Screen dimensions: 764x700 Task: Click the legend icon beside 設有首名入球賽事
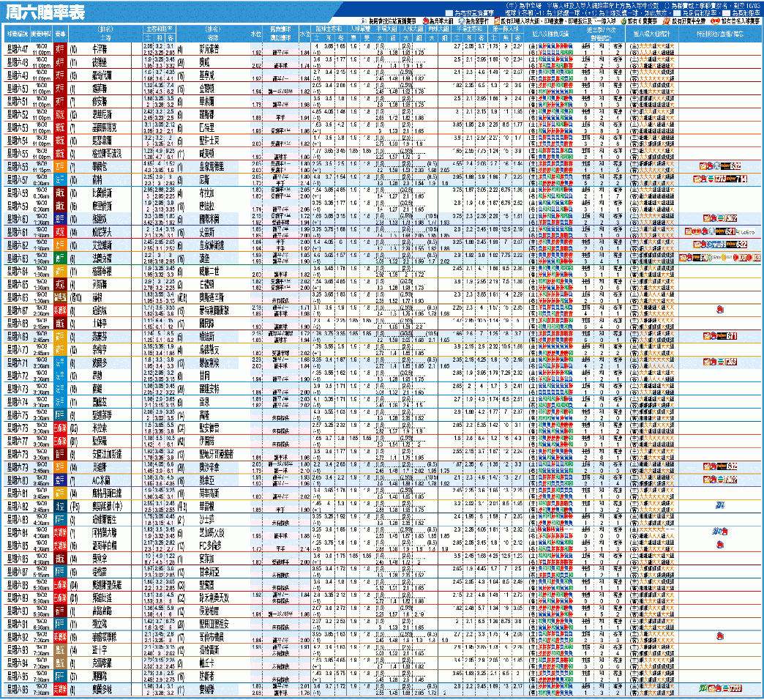(715, 21)
